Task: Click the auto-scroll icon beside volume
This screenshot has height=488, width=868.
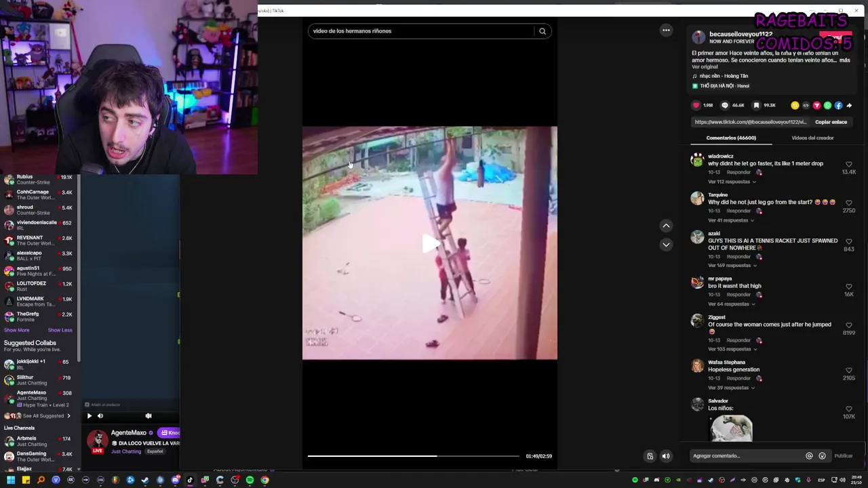Action: [x=650, y=456]
